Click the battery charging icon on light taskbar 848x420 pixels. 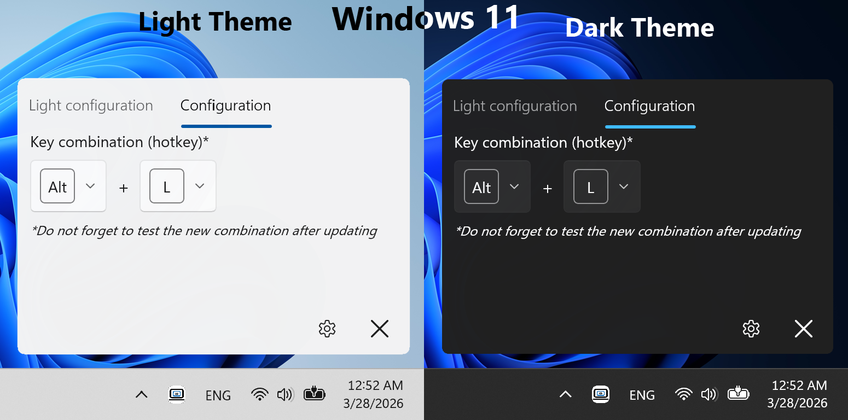pyautogui.click(x=315, y=394)
